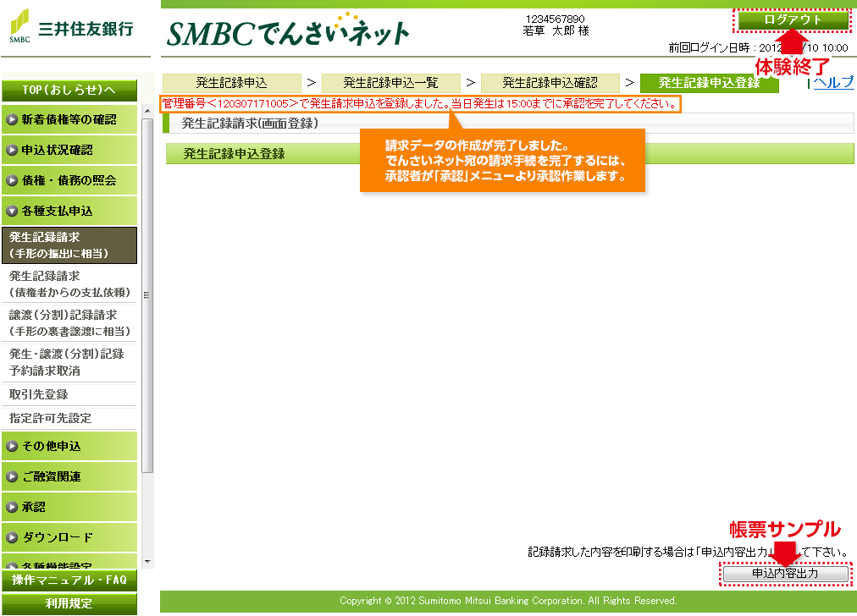
Task: Open 指定許可先設定 menu item
Action: 69,418
